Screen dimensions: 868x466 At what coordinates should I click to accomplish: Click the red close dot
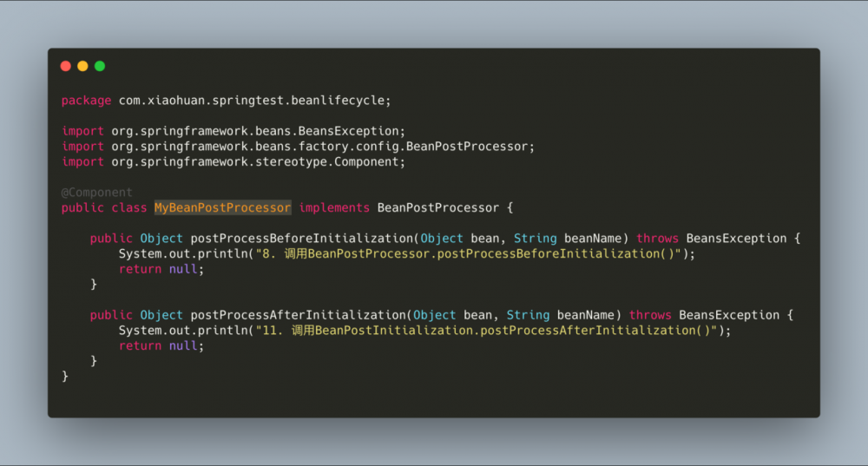pyautogui.click(x=66, y=66)
